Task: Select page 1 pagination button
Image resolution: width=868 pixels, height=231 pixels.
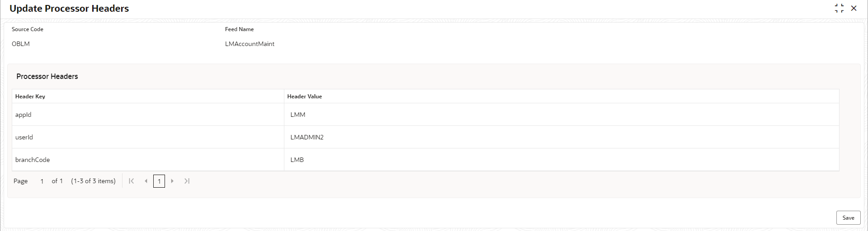Action: tap(159, 181)
